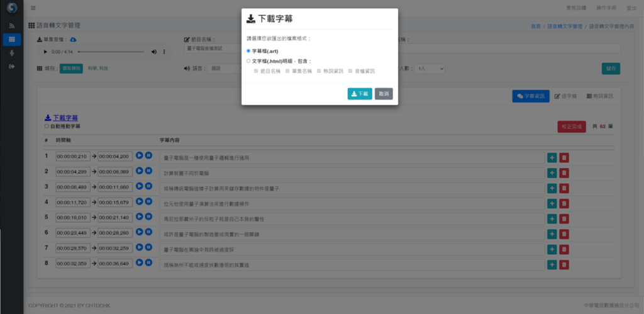The image size is (644, 314).
Task: Pause subtitle row 3 segment
Action: (x=148, y=186)
